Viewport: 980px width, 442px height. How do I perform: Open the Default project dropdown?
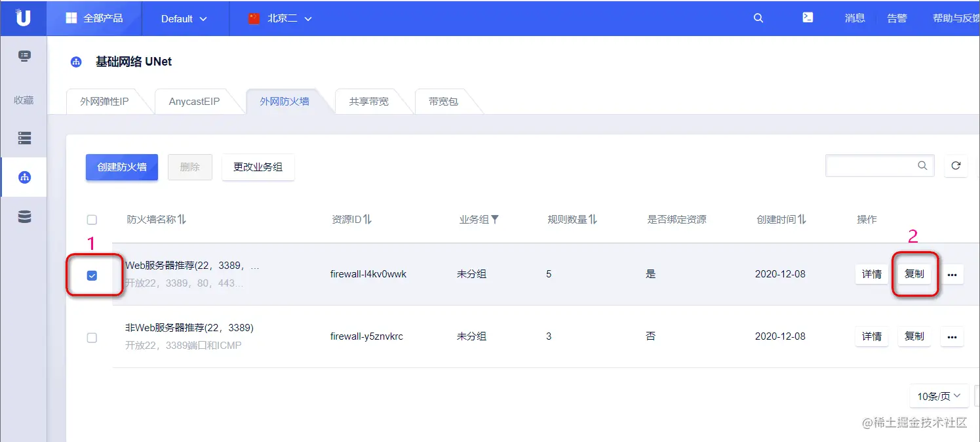184,18
